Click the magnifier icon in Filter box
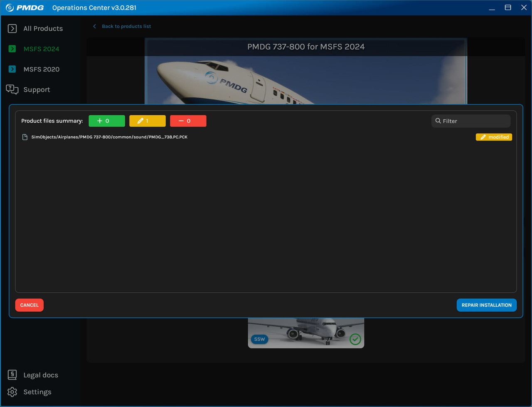 (x=438, y=121)
